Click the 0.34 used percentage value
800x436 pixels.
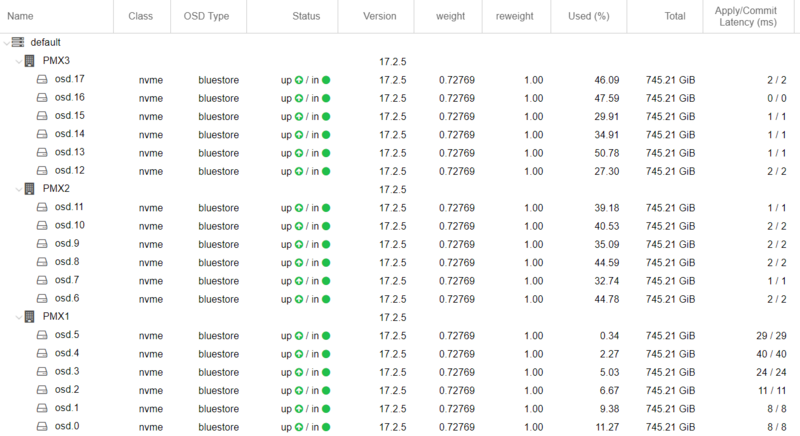610,336
